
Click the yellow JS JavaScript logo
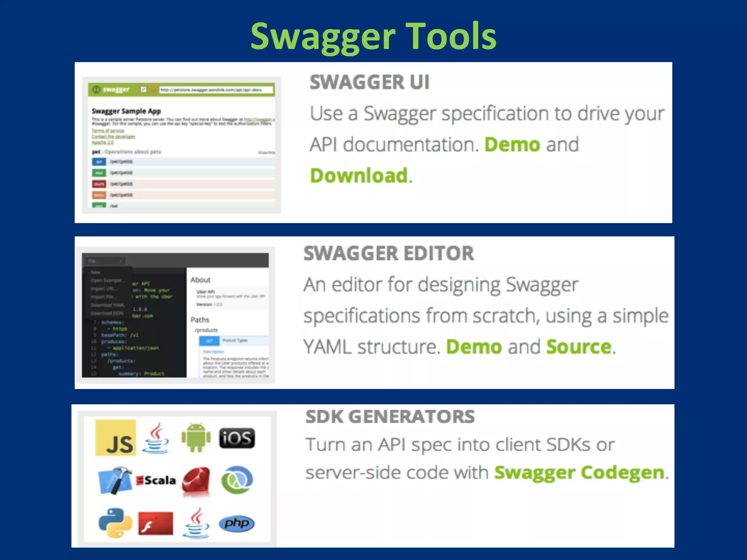[x=116, y=437]
